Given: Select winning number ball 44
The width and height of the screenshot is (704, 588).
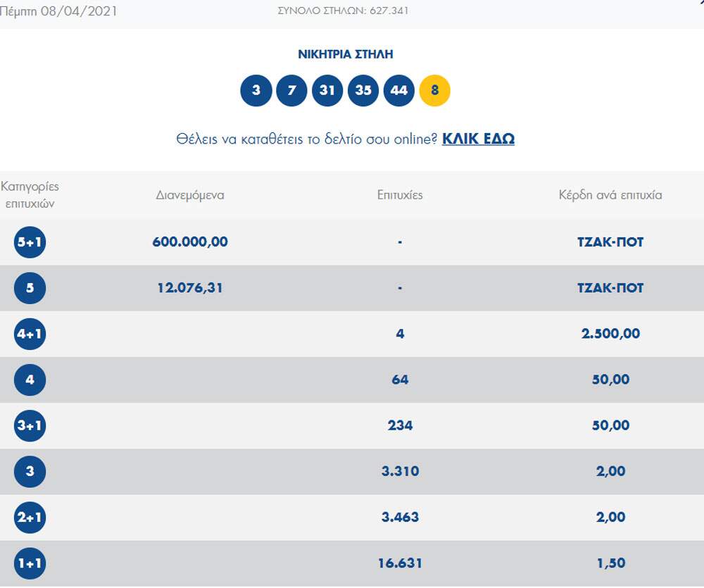Looking at the screenshot, I should point(399,91).
